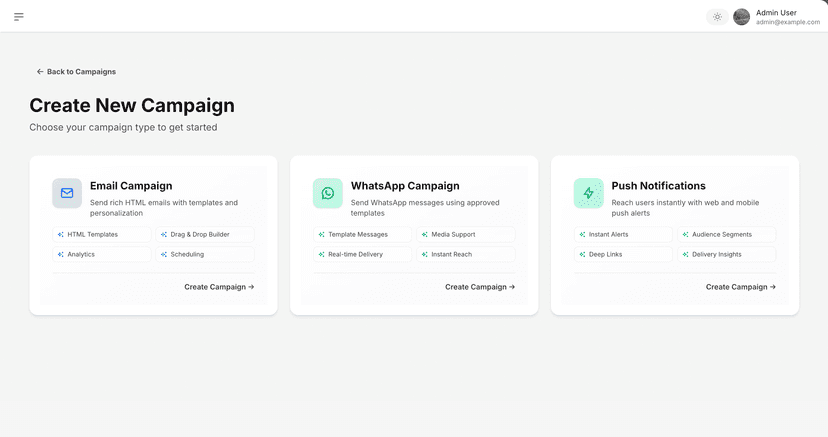Click the sparkle icon beside Analytics
The width and height of the screenshot is (828, 437).
[x=61, y=254]
